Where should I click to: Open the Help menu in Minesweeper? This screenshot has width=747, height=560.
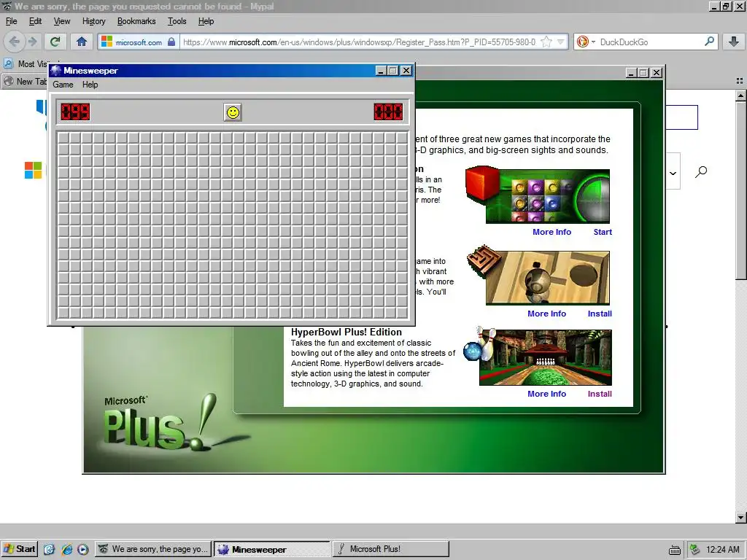tap(90, 85)
